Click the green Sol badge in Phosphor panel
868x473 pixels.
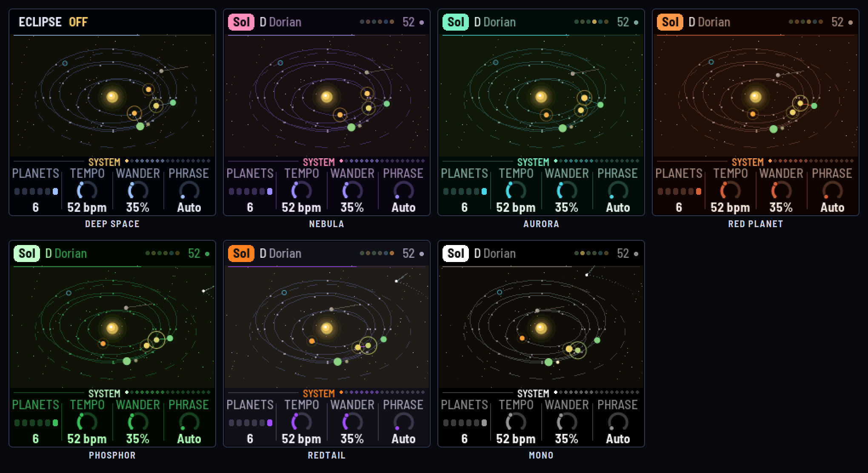click(26, 253)
